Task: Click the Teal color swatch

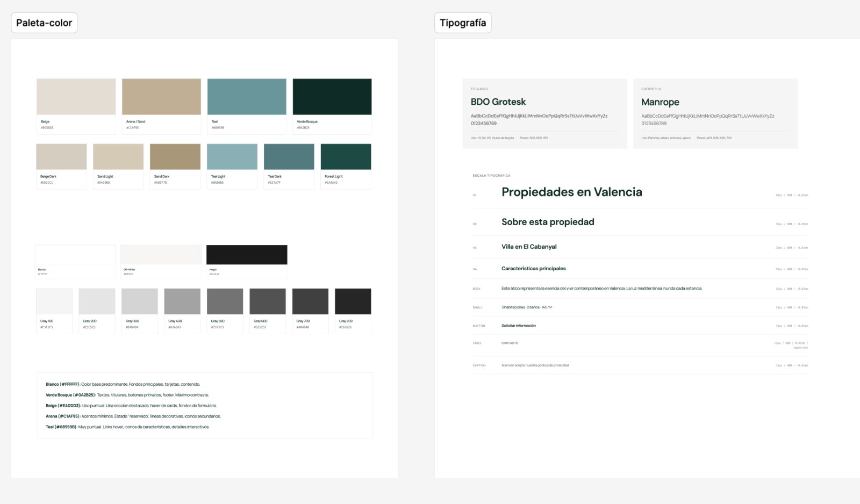Action: [x=247, y=97]
